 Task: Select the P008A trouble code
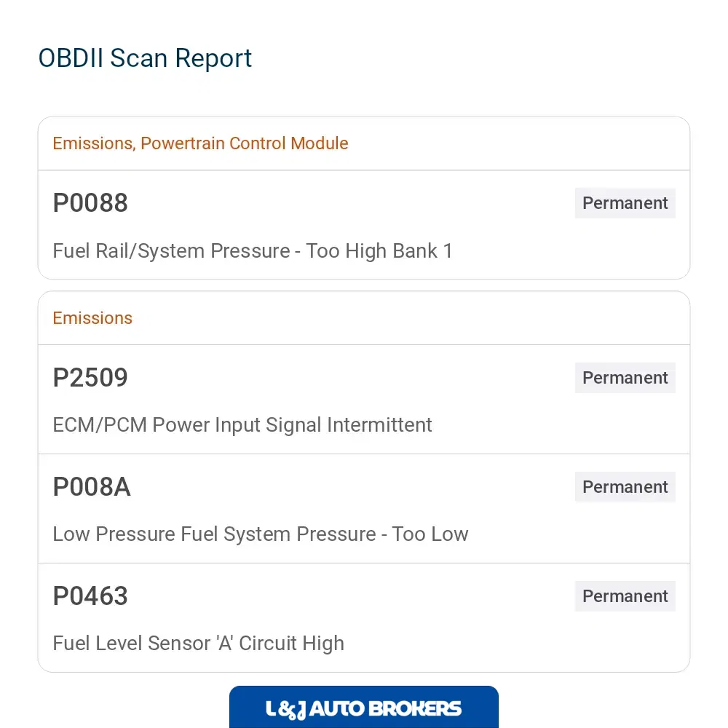92,486
